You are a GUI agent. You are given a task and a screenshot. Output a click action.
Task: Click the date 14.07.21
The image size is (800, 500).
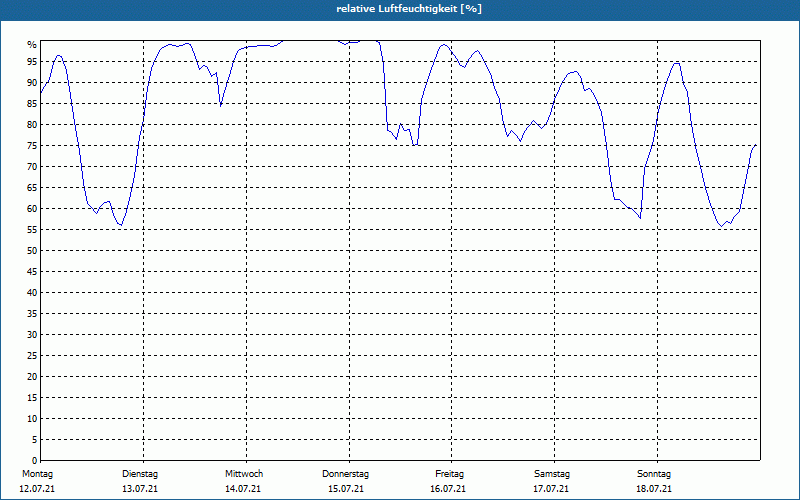coord(243,489)
